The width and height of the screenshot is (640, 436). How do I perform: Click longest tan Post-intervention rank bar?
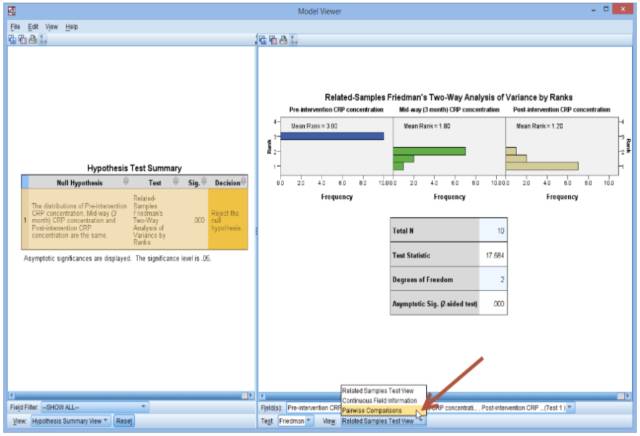coord(542,166)
